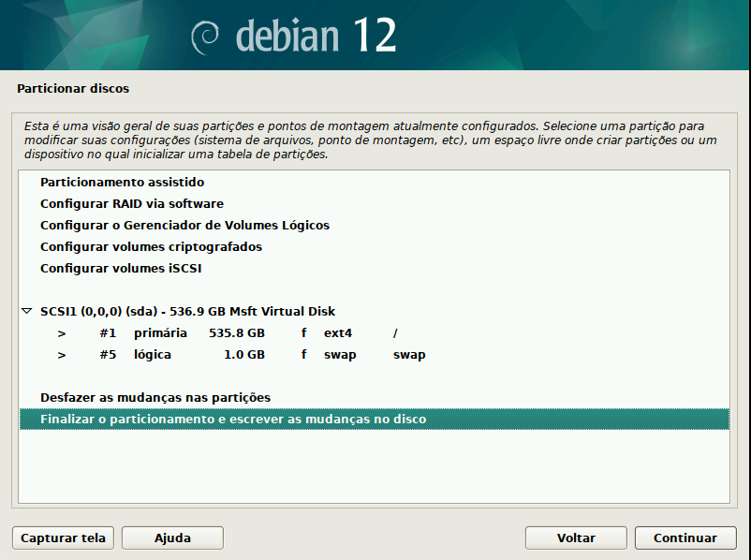Click the Debian swirl logo in banner
This screenshot has width=751, height=560.
point(205,37)
